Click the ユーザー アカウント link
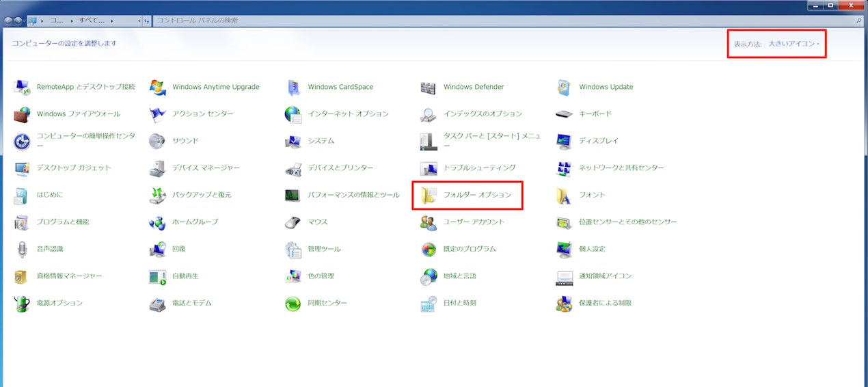The width and height of the screenshot is (868, 387). 474,222
